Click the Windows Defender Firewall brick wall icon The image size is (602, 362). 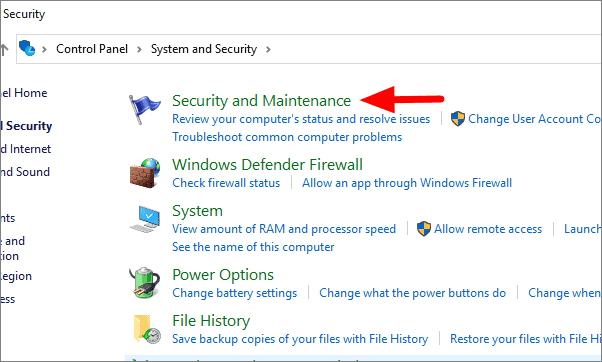(x=145, y=173)
